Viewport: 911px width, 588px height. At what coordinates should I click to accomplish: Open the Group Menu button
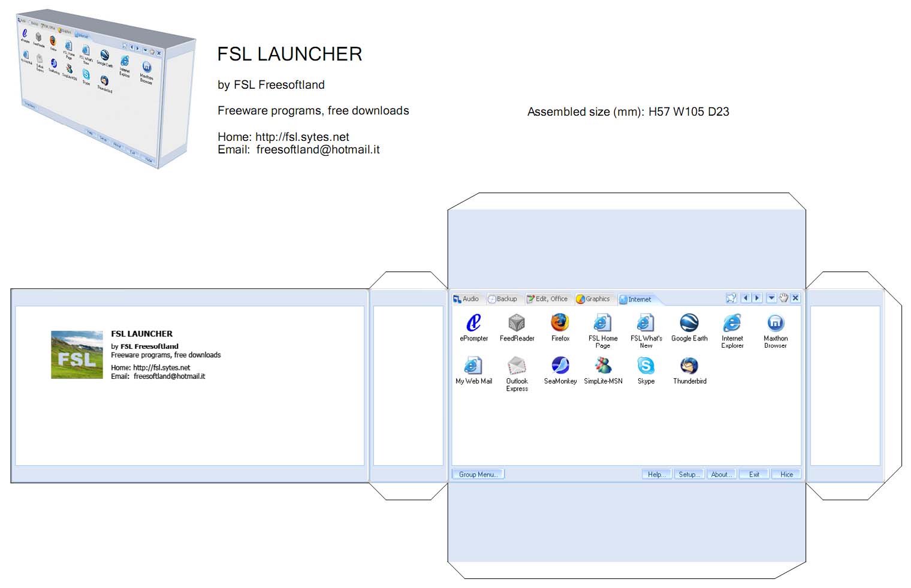478,474
